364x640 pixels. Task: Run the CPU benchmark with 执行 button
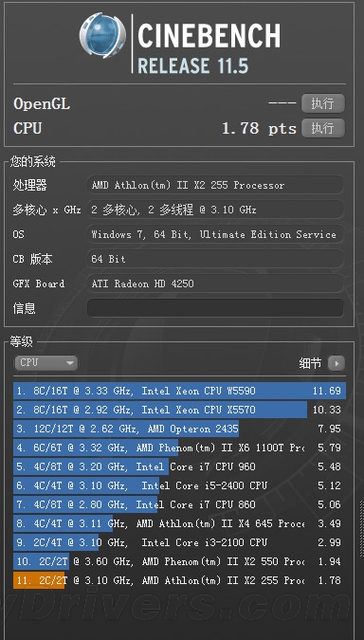click(323, 128)
